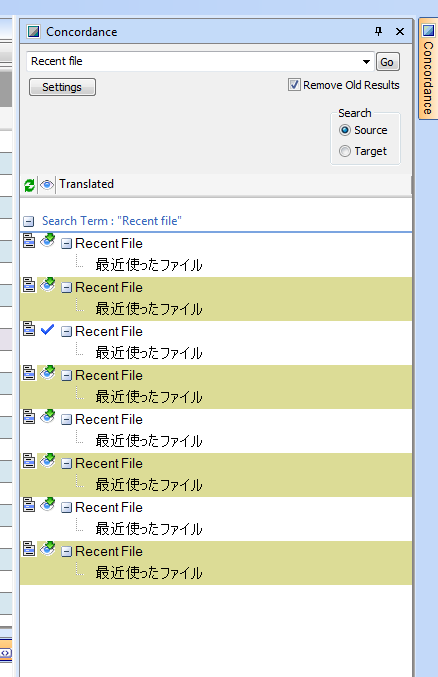
Task: Click the document icon of the last result
Action: click(x=29, y=549)
